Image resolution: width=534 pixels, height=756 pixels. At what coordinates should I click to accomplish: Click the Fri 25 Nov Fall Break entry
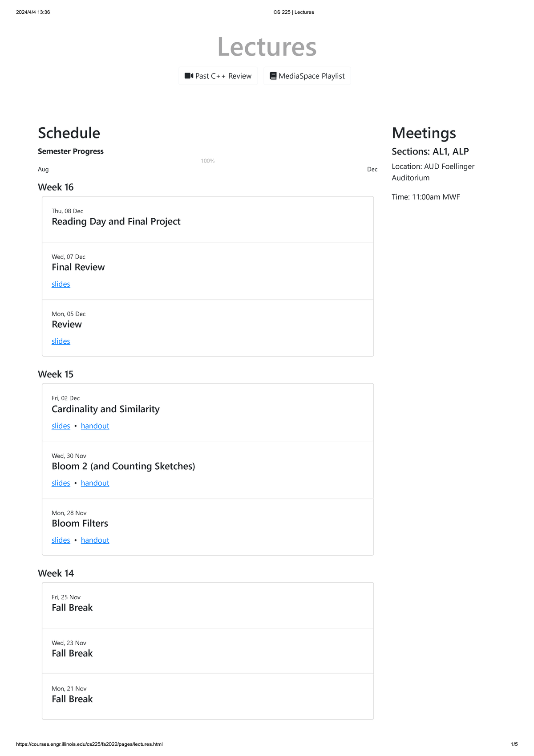72,607
